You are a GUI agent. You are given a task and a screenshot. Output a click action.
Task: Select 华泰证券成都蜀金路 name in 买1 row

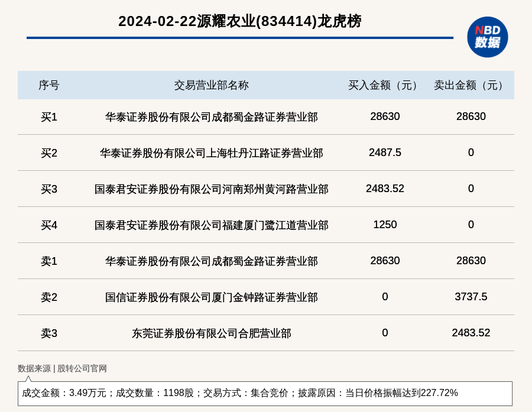pos(212,117)
